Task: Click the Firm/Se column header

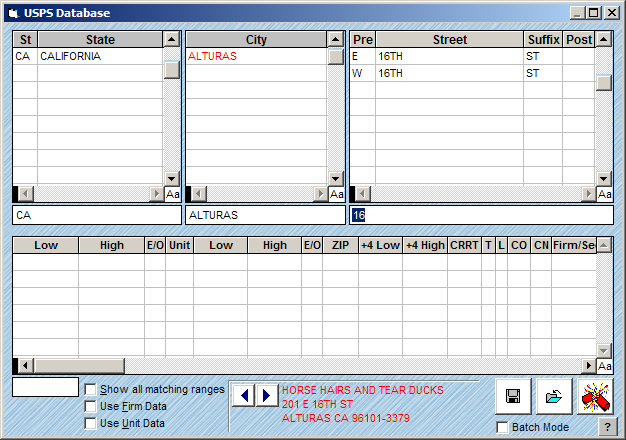Action: coord(574,245)
